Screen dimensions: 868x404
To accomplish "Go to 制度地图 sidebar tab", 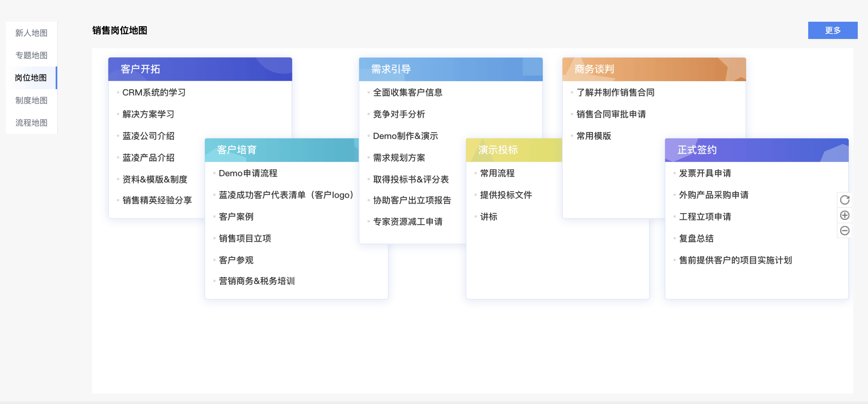I will 31,100.
